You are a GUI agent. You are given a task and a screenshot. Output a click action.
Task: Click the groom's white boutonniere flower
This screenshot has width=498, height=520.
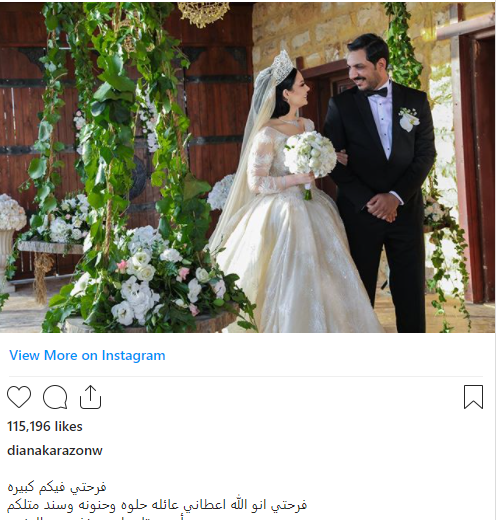tap(409, 119)
